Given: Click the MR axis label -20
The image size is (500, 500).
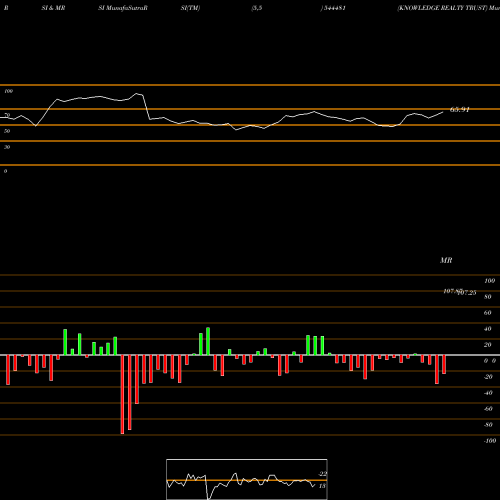Looking at the screenshot, I should tap(488, 377).
